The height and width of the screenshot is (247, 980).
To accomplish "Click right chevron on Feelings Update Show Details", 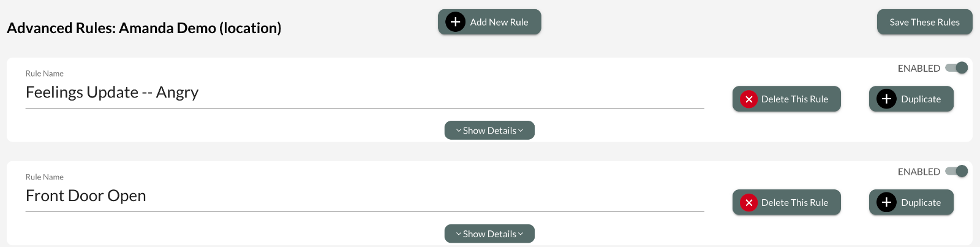I will tap(521, 131).
